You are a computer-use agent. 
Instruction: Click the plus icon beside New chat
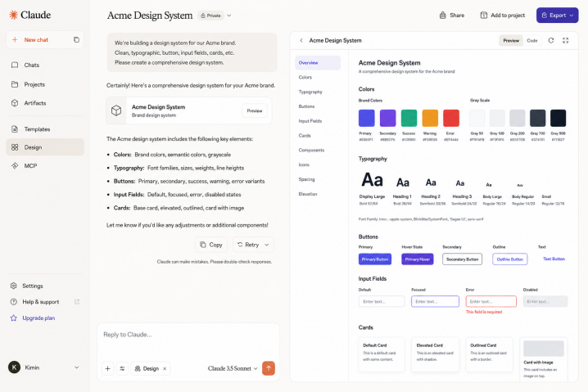tap(15, 40)
